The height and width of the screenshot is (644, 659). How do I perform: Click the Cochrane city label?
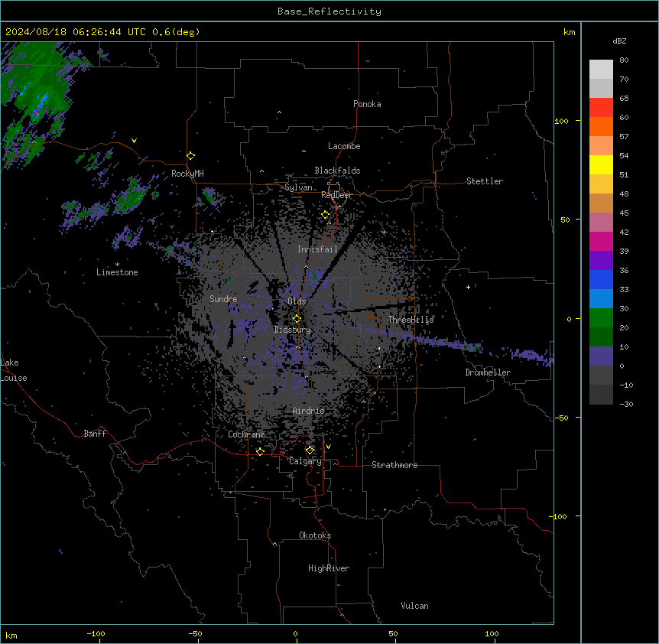(246, 434)
